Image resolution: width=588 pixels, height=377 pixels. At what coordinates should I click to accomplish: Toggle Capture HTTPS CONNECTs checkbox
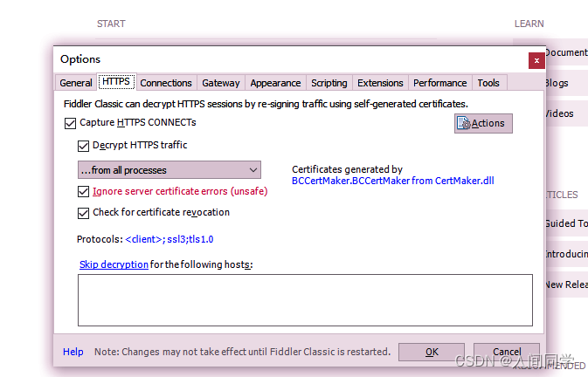click(70, 123)
